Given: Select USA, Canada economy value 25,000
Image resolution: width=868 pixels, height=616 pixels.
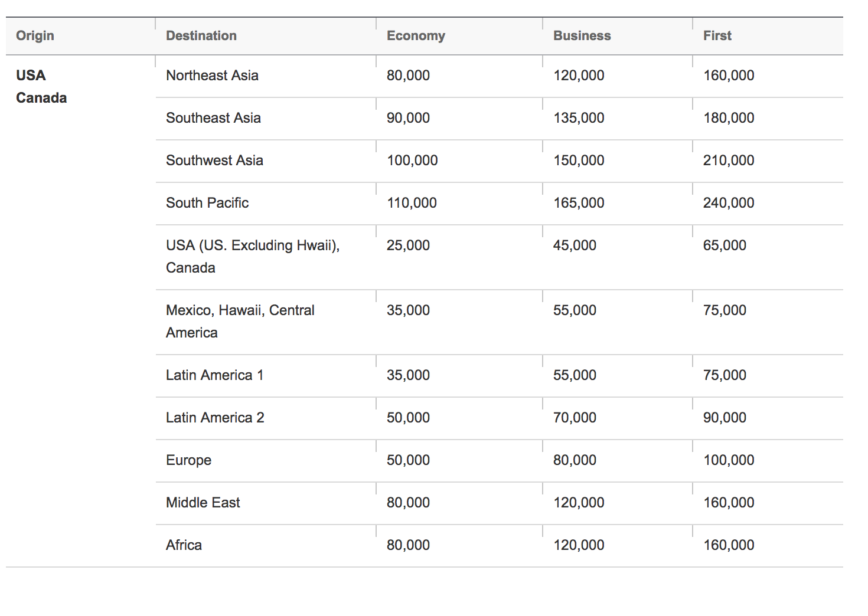Looking at the screenshot, I should [x=408, y=245].
